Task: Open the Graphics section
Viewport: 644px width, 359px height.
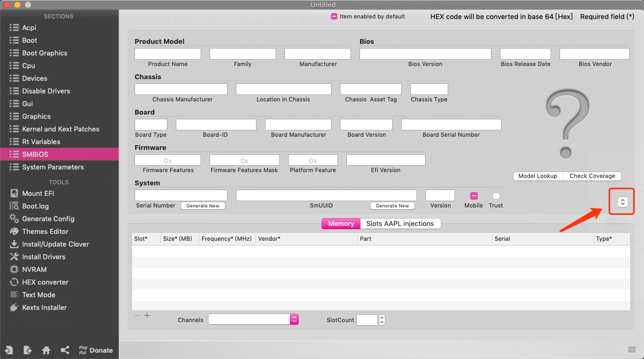Action: click(x=36, y=116)
